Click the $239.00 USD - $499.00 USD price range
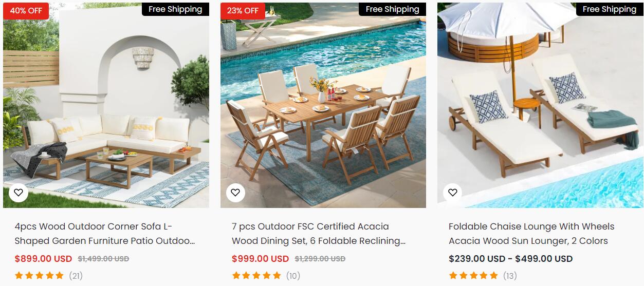Image resolution: width=644 pixels, height=286 pixels. (510, 259)
